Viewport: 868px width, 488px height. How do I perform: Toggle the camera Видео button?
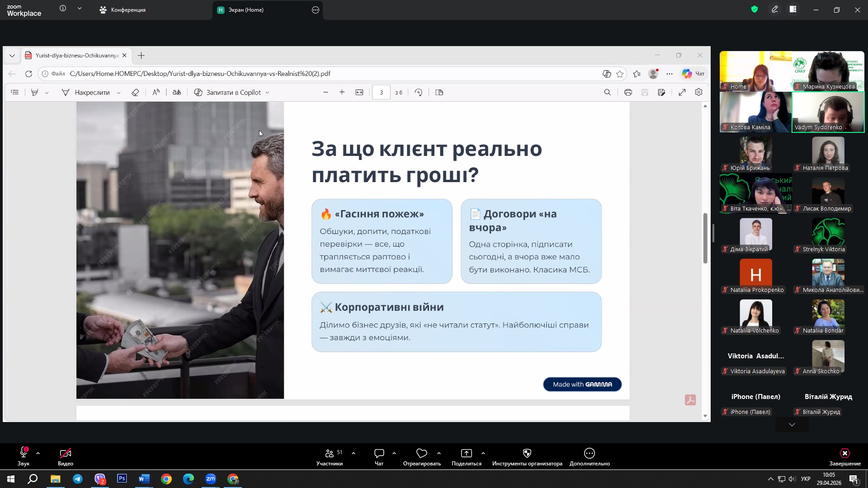pos(66,453)
